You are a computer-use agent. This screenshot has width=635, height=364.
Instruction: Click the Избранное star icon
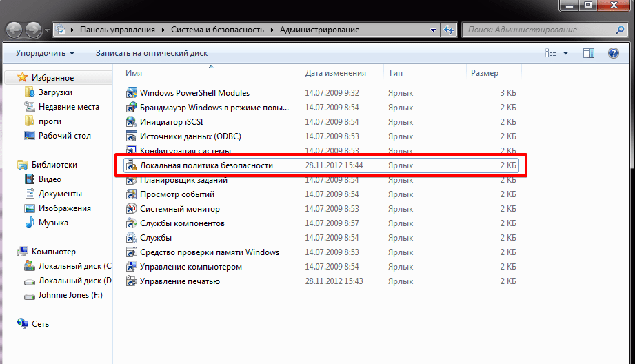23,77
